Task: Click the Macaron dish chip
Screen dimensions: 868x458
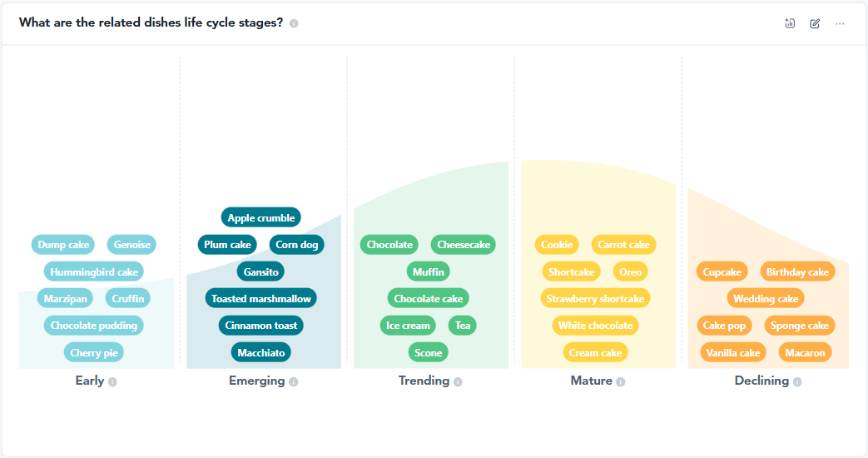Action: click(x=806, y=352)
